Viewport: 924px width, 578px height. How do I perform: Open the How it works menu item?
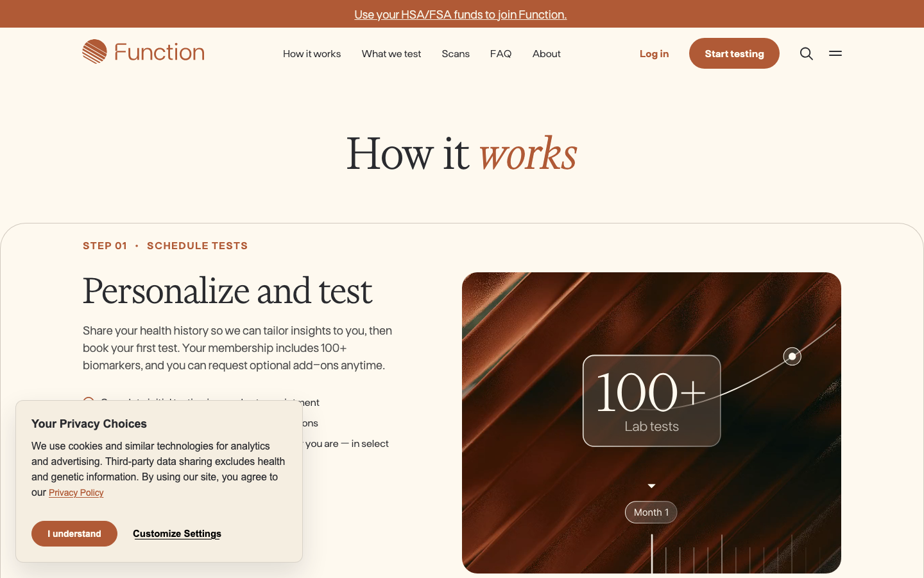pyautogui.click(x=312, y=54)
